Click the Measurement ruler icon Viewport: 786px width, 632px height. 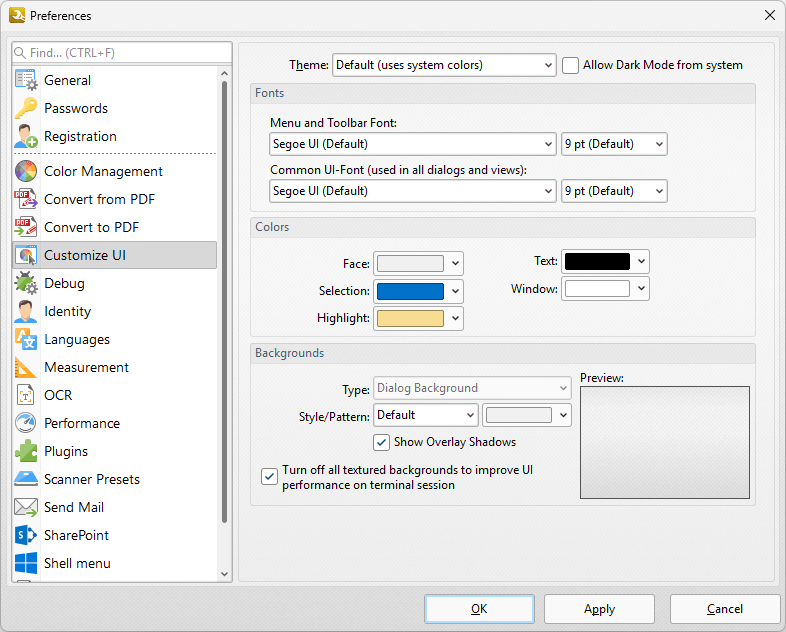[x=26, y=367]
